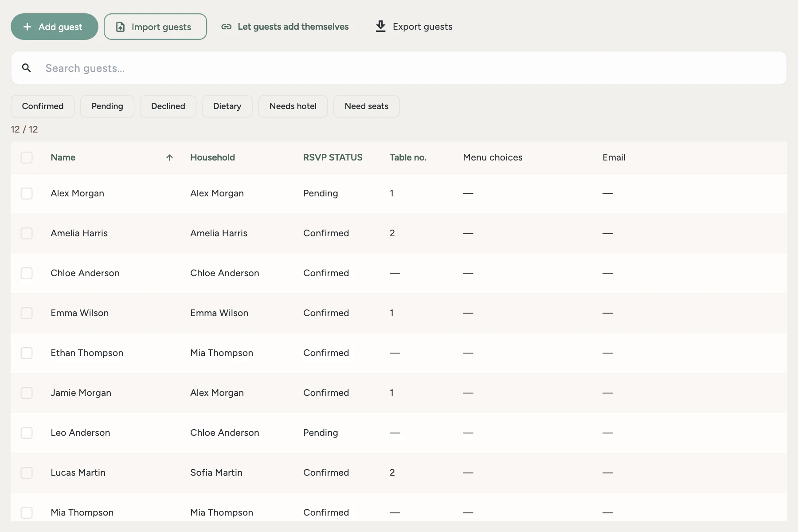Click Alex Morgan household in Jamie's row

coord(217,393)
